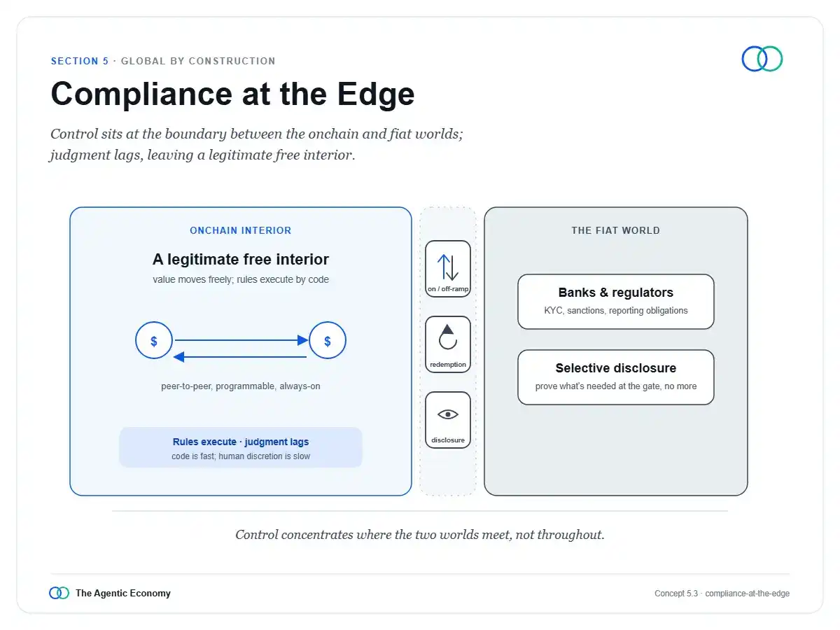Click the Concept 5.3 compliance-at-the-edge footer text
The image size is (840, 630).
click(x=722, y=594)
